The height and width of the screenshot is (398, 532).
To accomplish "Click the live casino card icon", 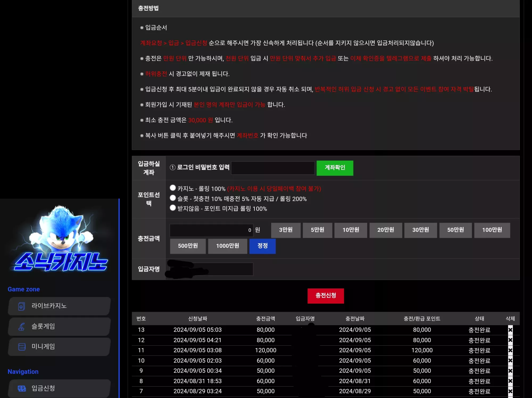I will [x=22, y=306].
